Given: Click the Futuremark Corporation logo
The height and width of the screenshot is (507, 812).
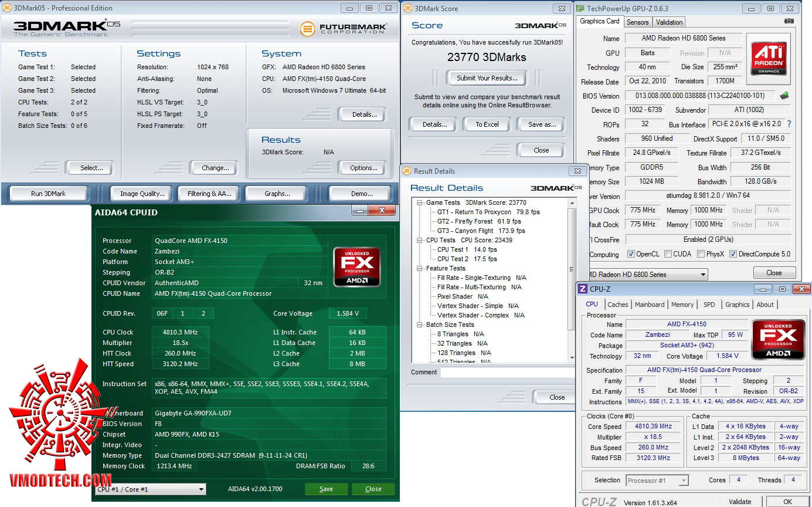Looking at the screenshot, I should tap(343, 29).
